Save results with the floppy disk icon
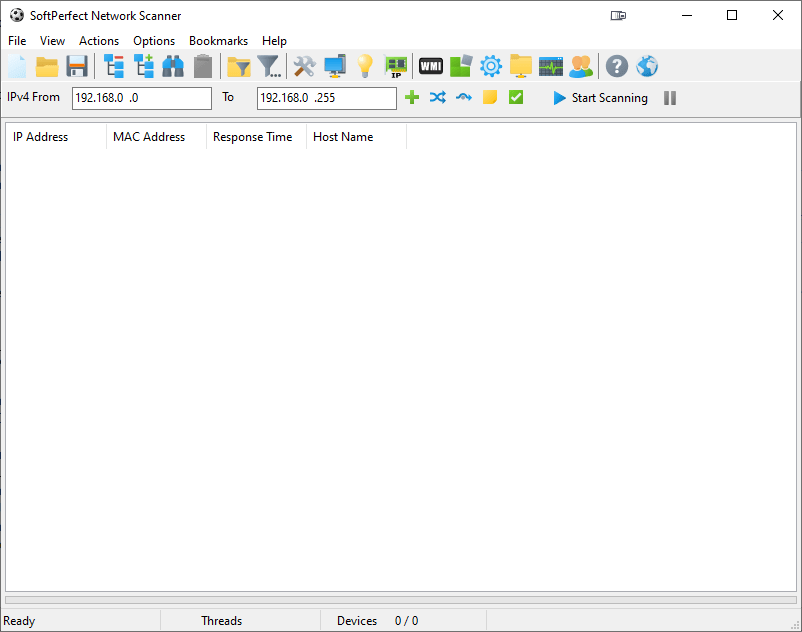The image size is (802, 632). [x=77, y=66]
